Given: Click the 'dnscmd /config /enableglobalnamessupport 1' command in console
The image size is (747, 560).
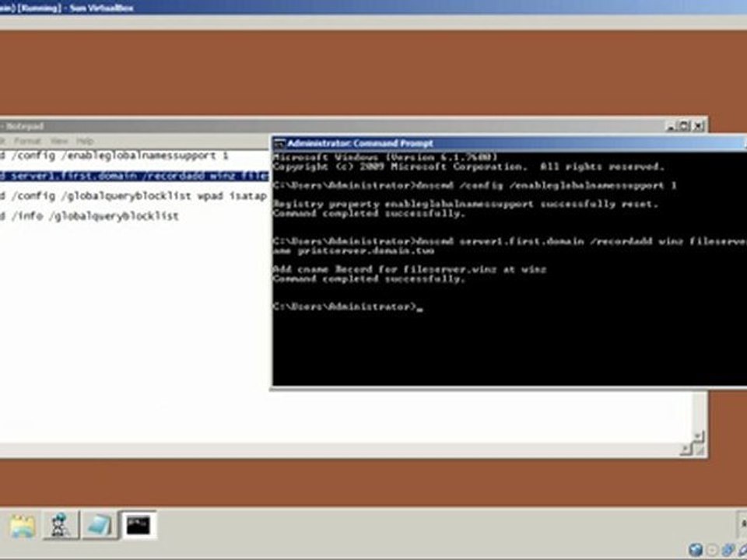Looking at the screenshot, I should point(546,185).
